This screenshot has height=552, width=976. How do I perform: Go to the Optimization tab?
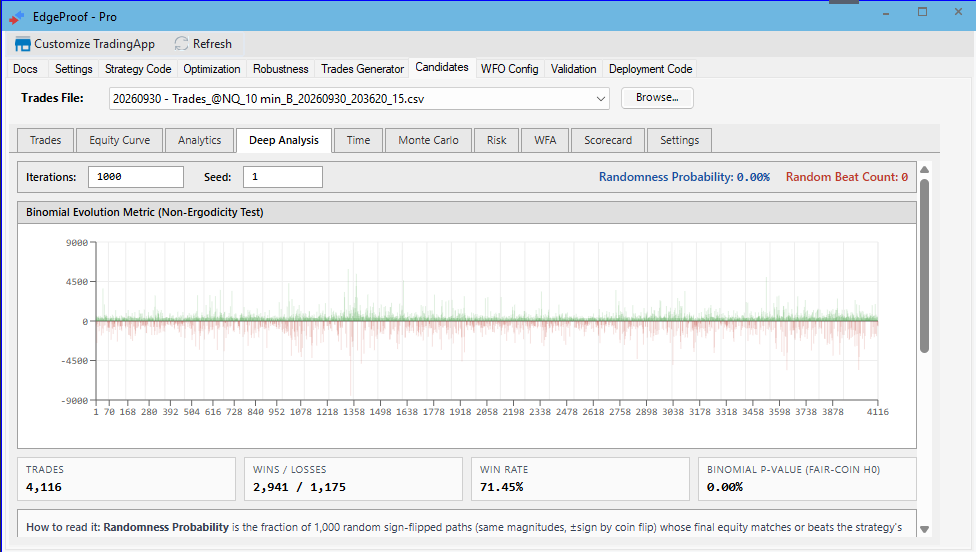(212, 69)
